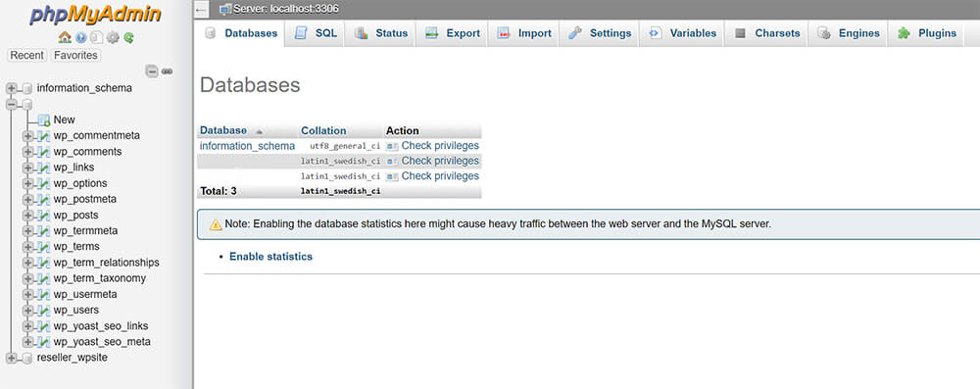
Task: Click the wp_termmeta table icon
Action: pyautogui.click(x=43, y=231)
